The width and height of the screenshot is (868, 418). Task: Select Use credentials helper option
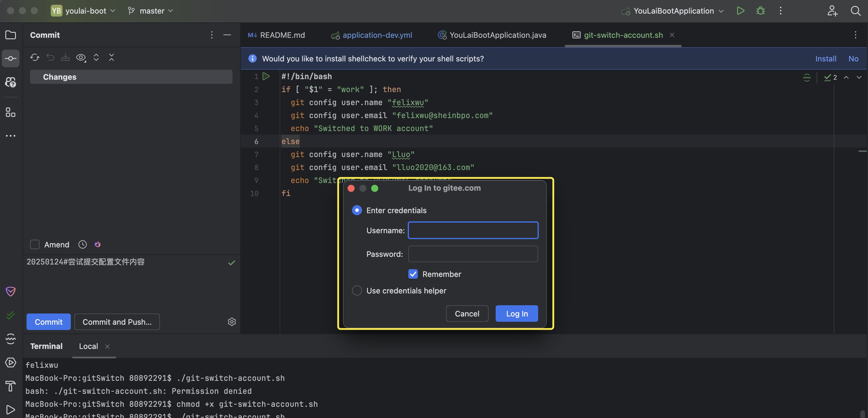pos(357,290)
